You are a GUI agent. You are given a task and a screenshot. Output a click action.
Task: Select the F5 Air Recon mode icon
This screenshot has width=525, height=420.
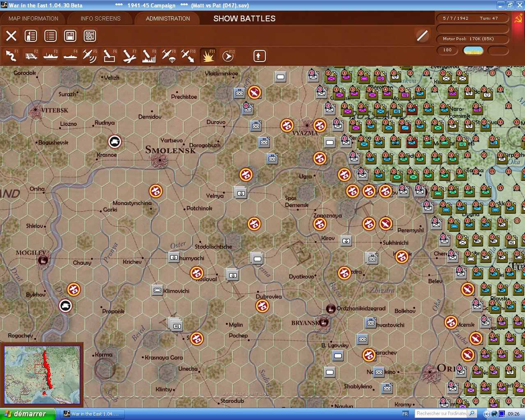click(x=90, y=56)
